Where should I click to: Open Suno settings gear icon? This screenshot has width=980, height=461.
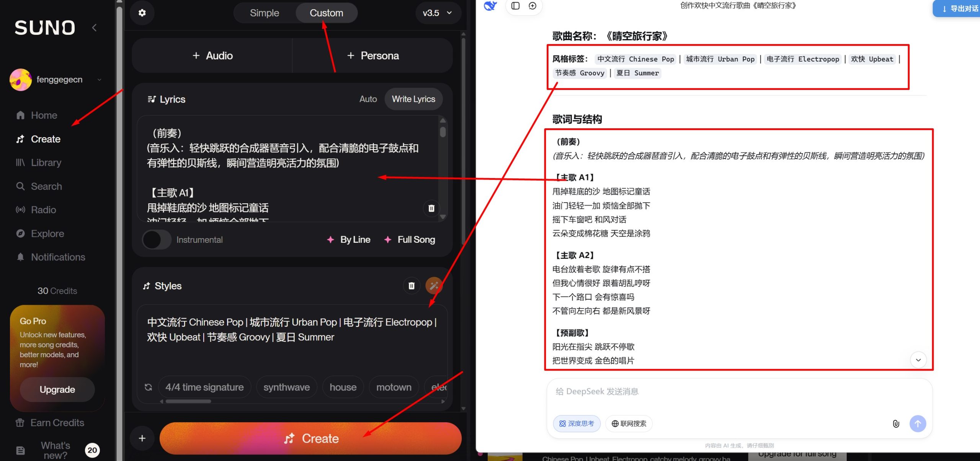tap(142, 13)
